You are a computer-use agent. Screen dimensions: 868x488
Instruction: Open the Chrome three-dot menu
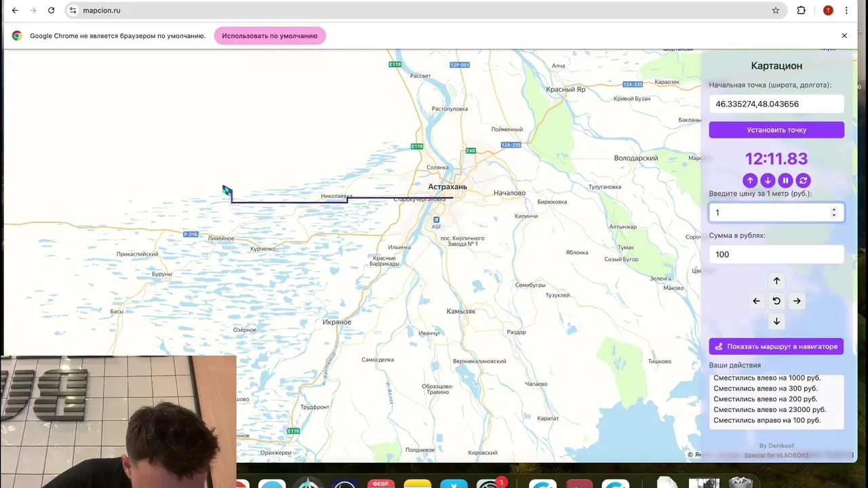click(x=846, y=10)
